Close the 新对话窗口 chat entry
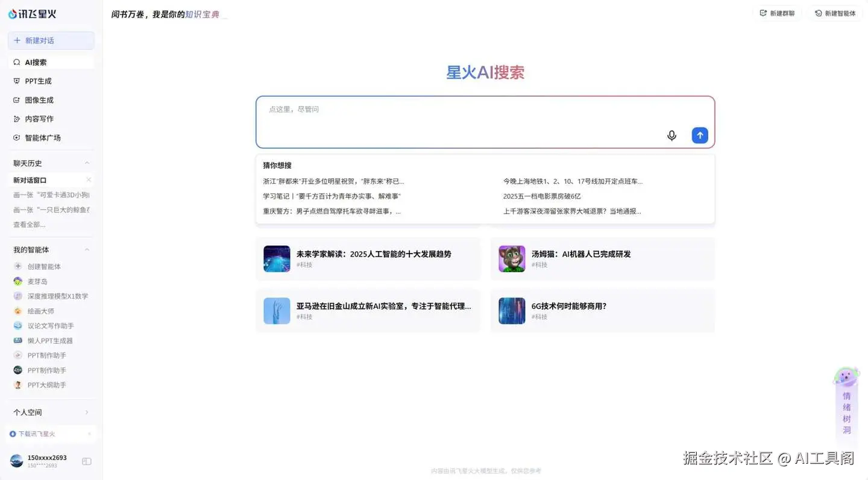 coord(89,180)
